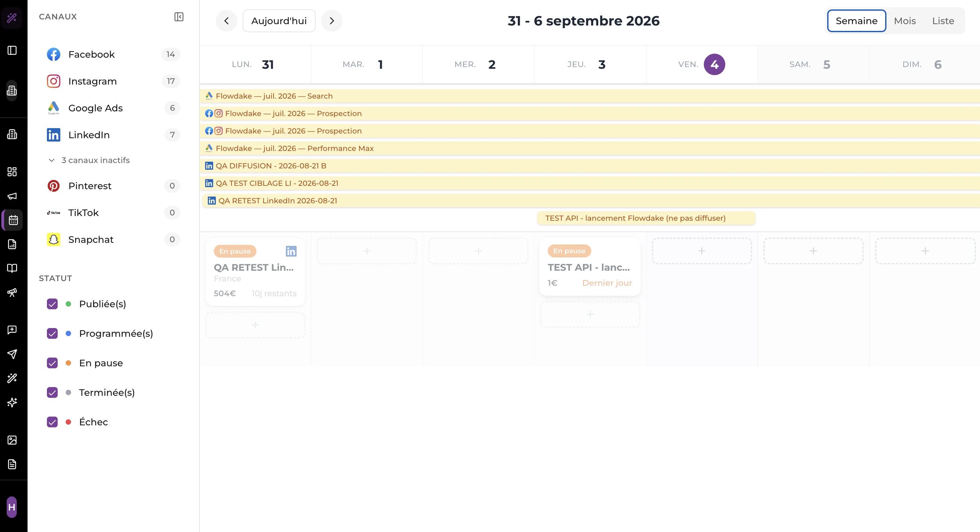Click the megaphone campaigns icon
980x532 pixels.
pos(12,196)
